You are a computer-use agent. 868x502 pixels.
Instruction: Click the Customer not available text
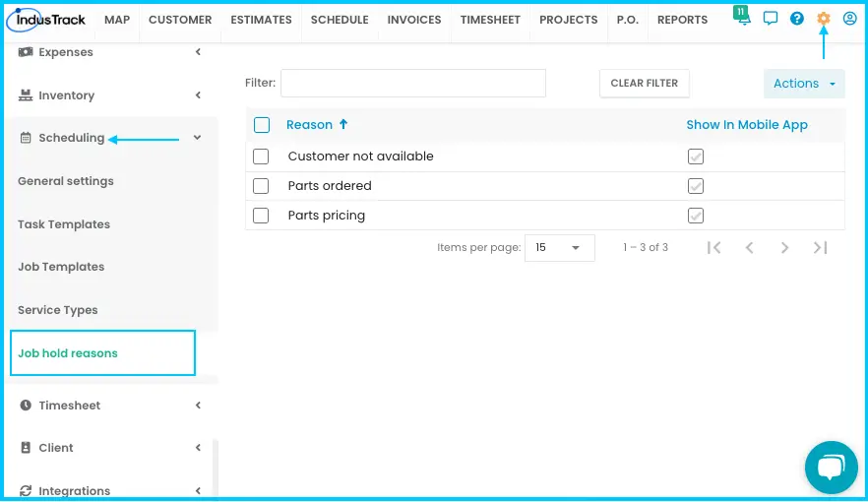pos(360,157)
